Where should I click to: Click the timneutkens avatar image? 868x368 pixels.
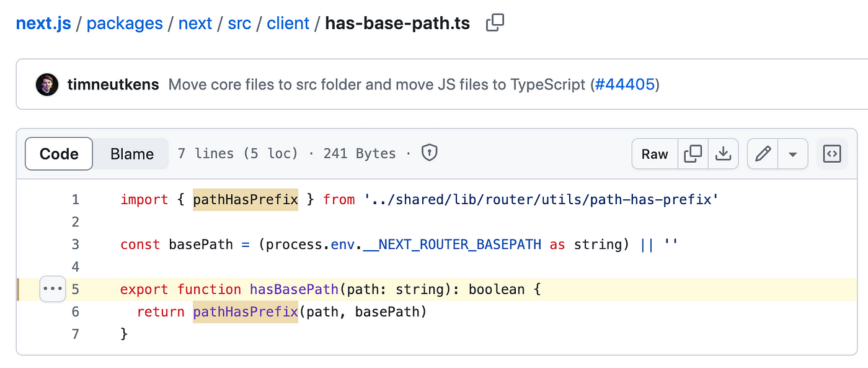tap(47, 84)
